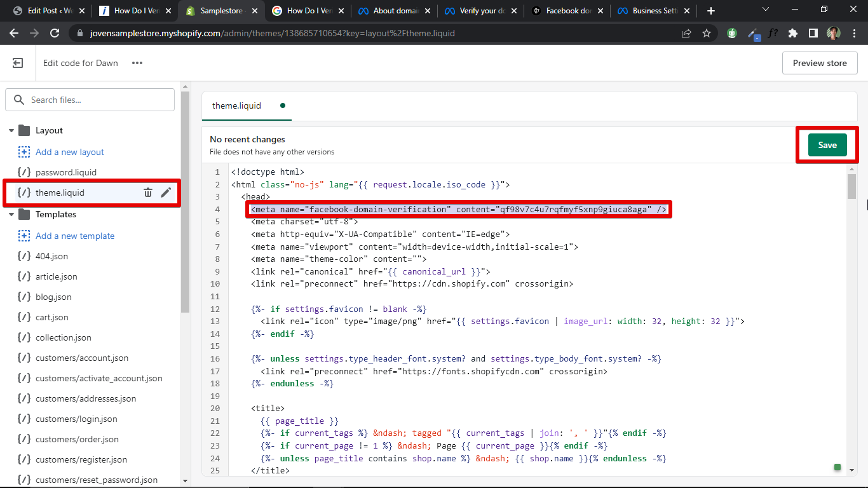
Task: Open article.json template file
Action: [57, 276]
